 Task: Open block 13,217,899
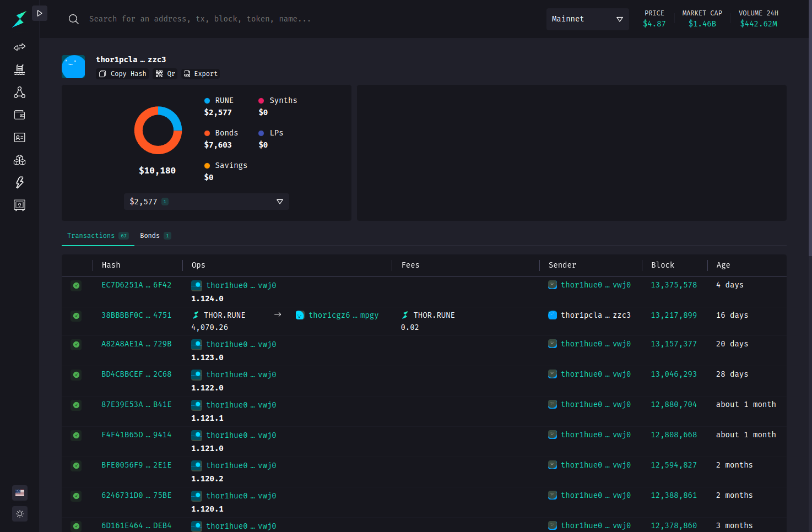point(674,315)
